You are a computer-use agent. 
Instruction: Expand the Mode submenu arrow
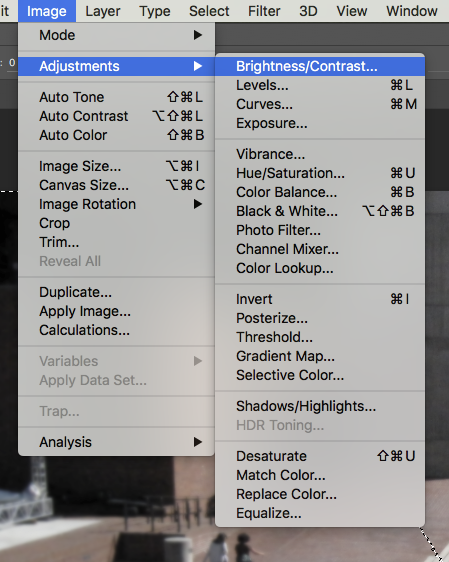(198, 35)
